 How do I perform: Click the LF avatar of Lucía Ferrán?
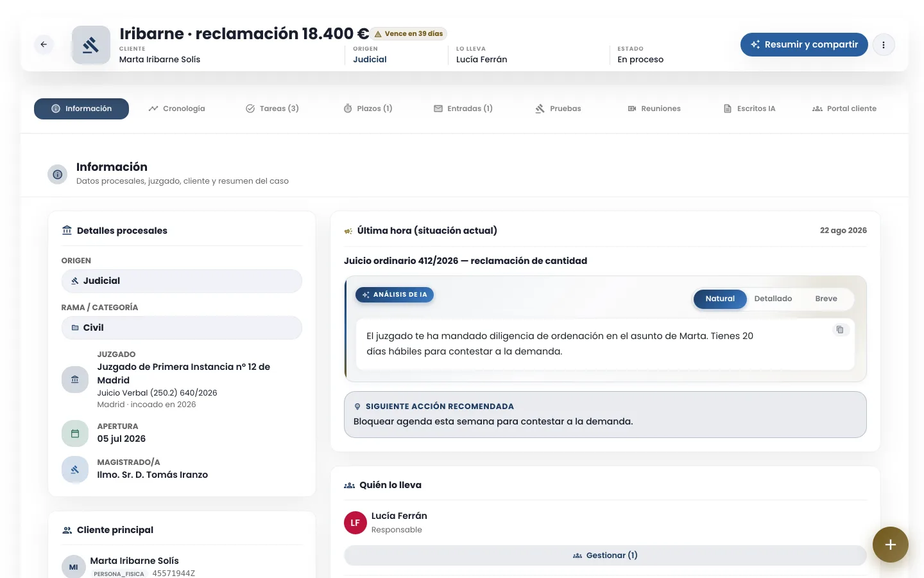click(355, 523)
